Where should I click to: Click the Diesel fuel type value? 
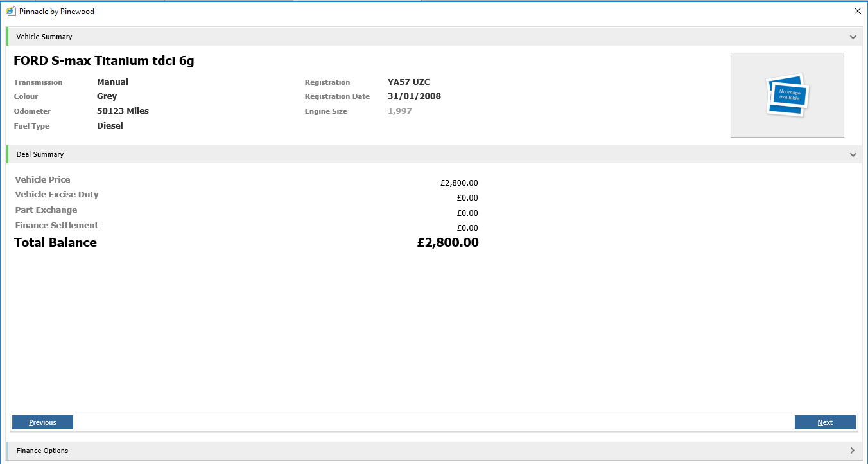[x=110, y=125]
